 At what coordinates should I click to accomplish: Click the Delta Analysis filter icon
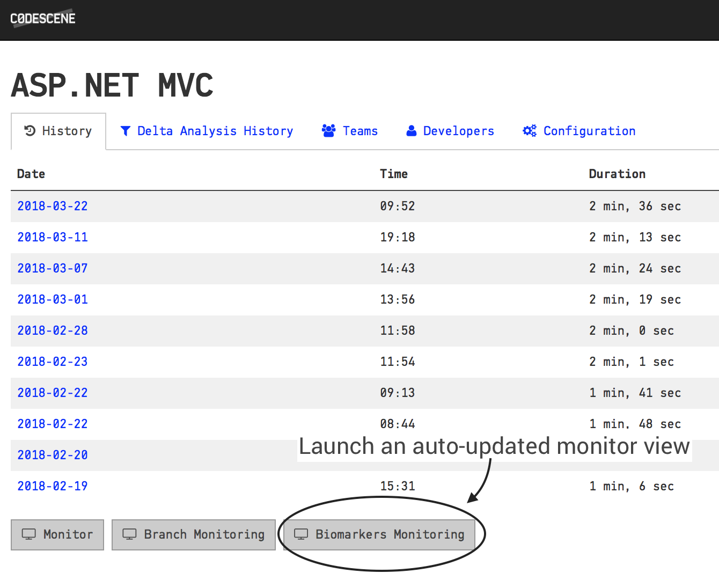point(126,131)
